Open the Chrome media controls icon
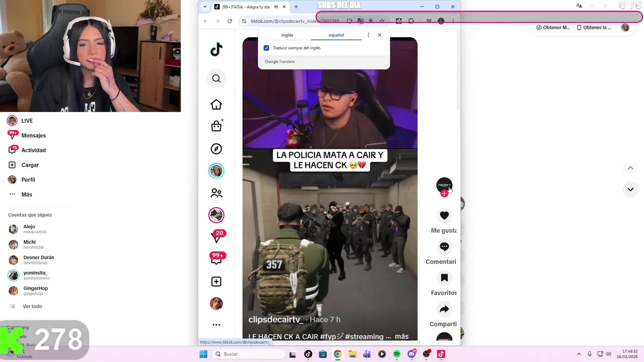The height and width of the screenshot is (362, 644). 429,21
